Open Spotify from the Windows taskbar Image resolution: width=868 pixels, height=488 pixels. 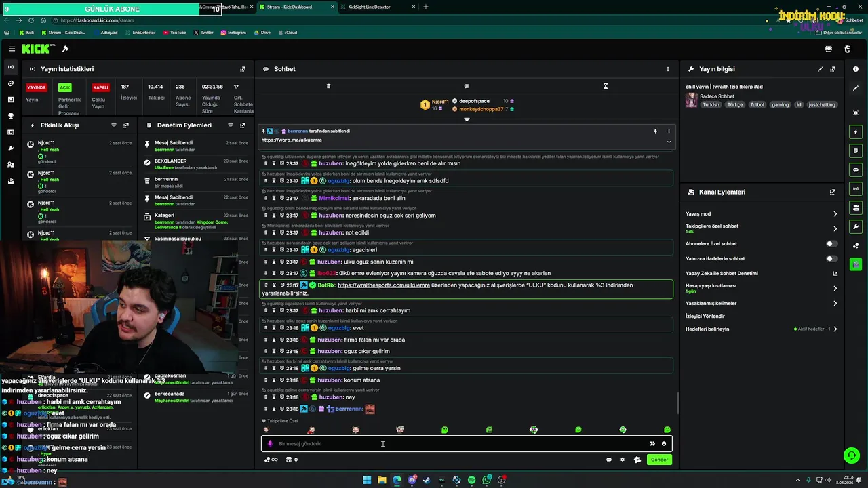pos(472,481)
